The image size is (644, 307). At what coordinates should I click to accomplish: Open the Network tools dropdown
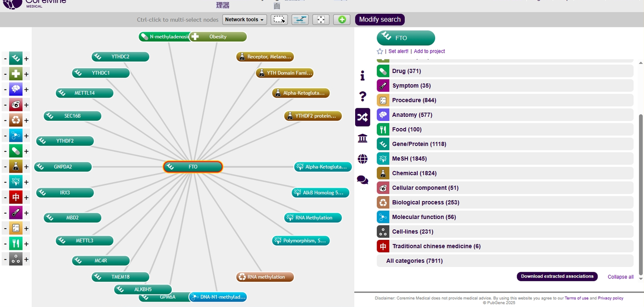click(x=245, y=20)
